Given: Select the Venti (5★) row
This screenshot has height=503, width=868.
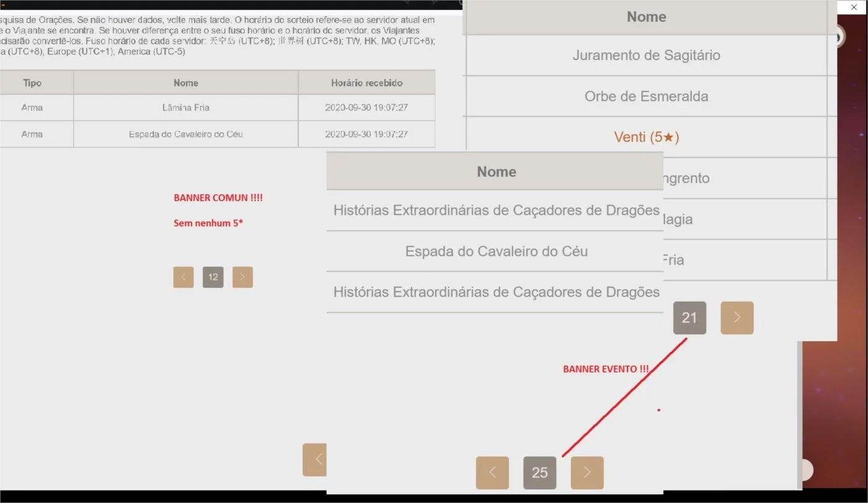Looking at the screenshot, I should [646, 137].
